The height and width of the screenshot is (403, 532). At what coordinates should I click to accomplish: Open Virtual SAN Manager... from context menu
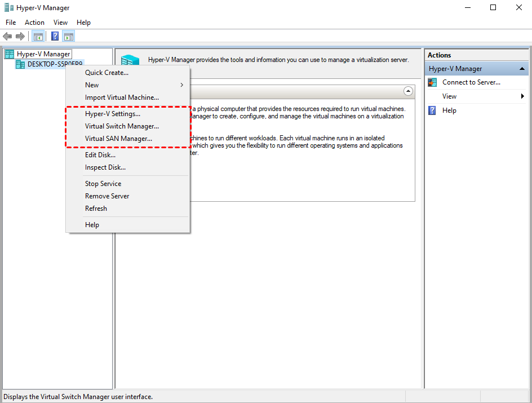(x=128, y=139)
